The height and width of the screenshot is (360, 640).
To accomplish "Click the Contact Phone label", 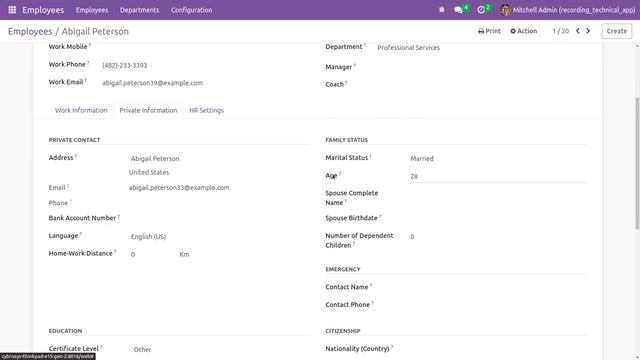I will click(348, 305).
